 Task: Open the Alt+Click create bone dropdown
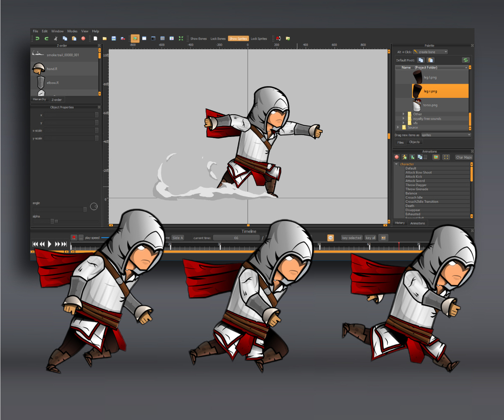(430, 52)
